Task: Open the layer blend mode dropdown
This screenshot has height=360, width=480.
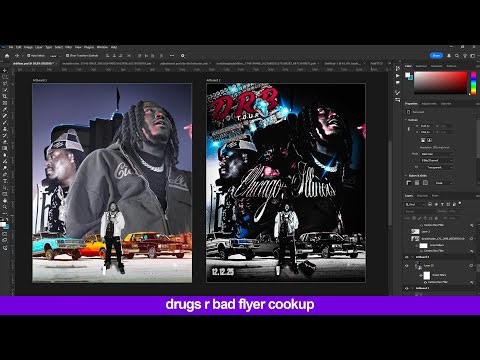Action: tap(420, 211)
